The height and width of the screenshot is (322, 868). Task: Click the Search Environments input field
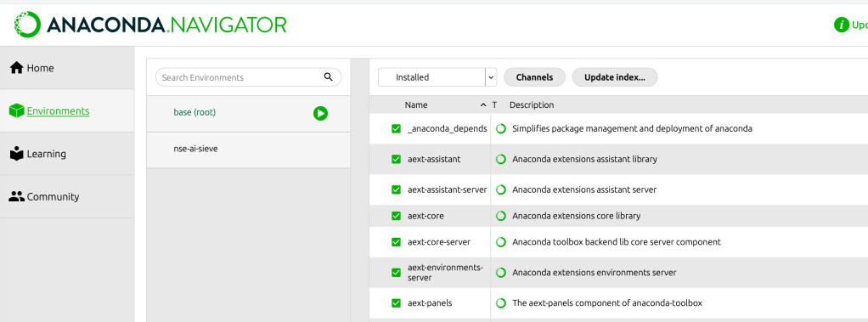tap(249, 77)
